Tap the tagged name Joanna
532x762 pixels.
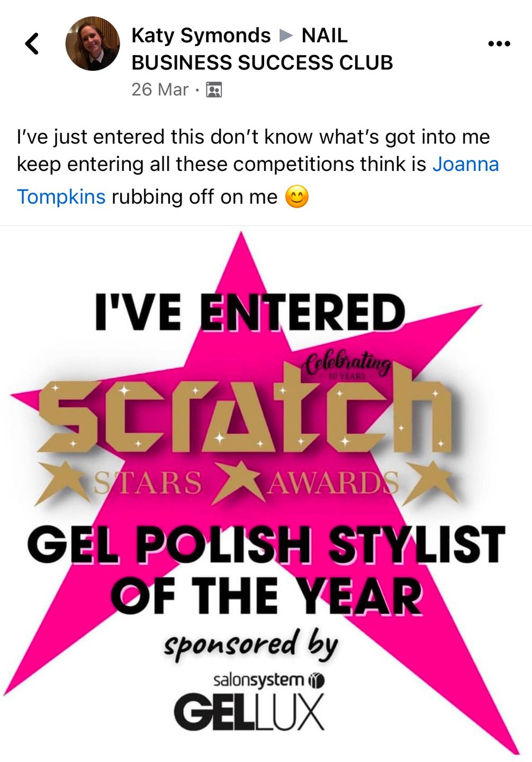coord(466,164)
